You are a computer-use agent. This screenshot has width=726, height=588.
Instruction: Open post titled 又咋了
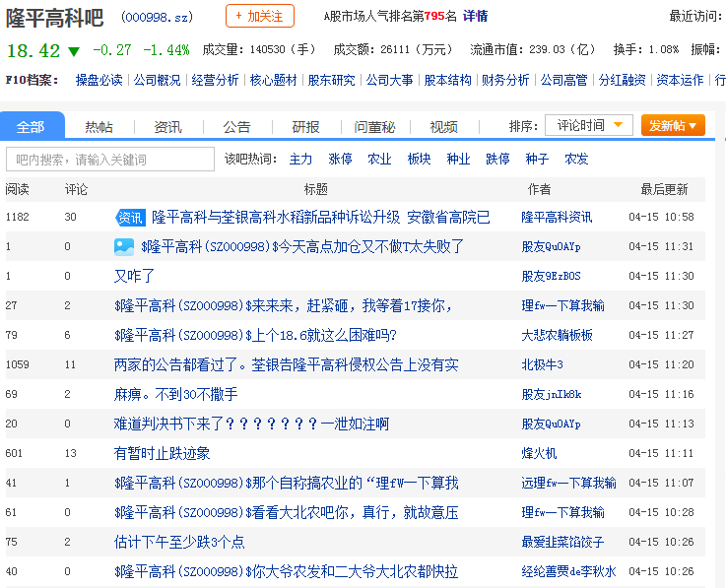point(134,277)
